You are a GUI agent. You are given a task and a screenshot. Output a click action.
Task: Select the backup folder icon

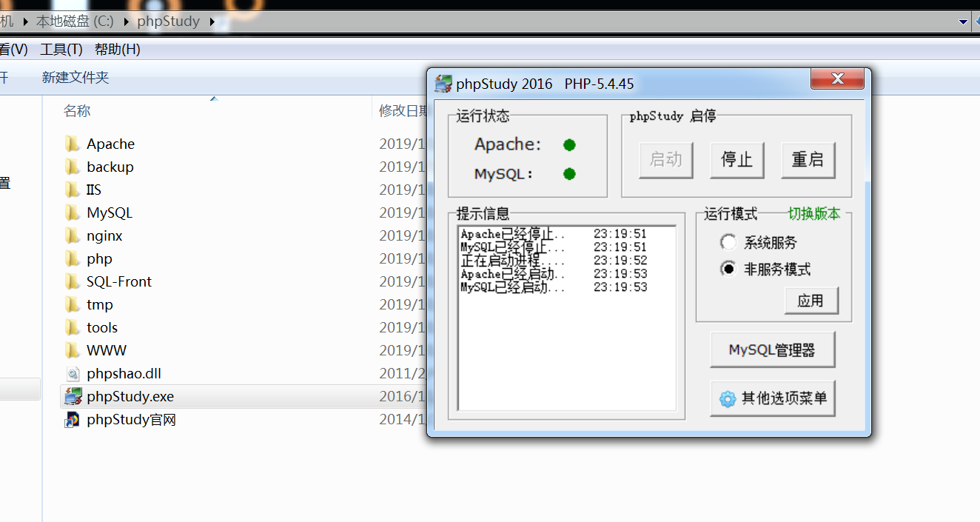coord(73,167)
